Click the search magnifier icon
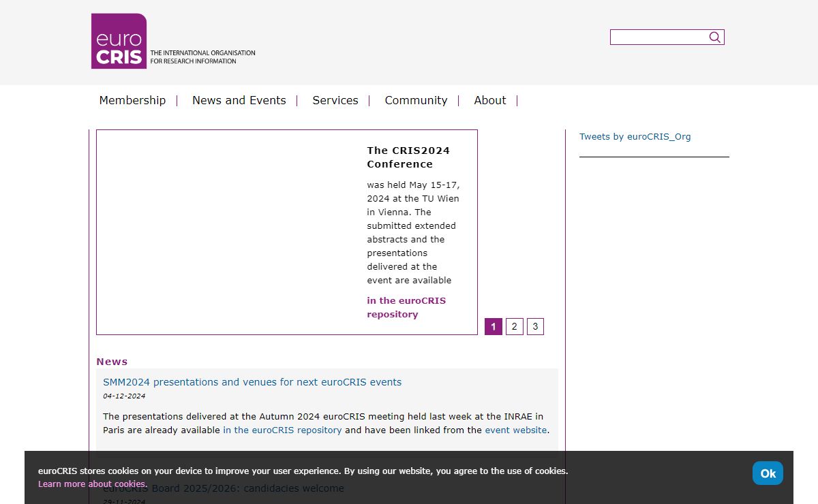This screenshot has height=504, width=818. [x=714, y=37]
